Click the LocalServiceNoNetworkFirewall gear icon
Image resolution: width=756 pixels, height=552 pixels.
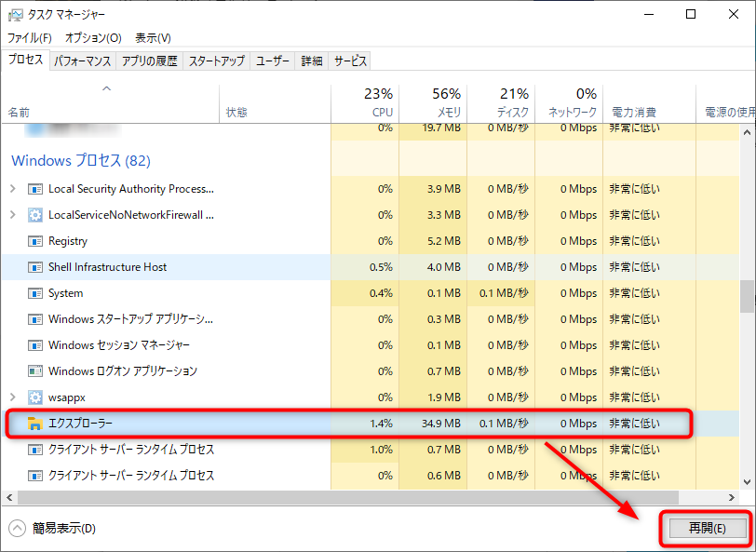point(35,215)
